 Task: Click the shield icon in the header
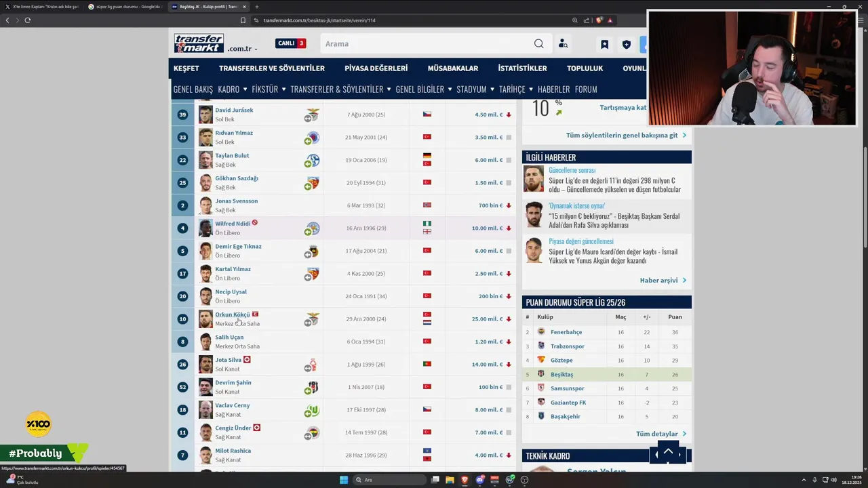click(626, 44)
